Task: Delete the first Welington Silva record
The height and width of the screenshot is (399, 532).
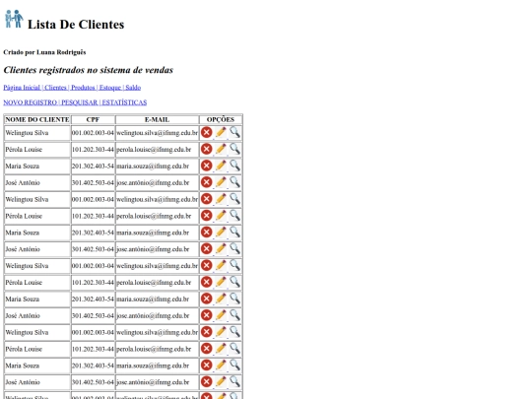Action: [x=206, y=132]
